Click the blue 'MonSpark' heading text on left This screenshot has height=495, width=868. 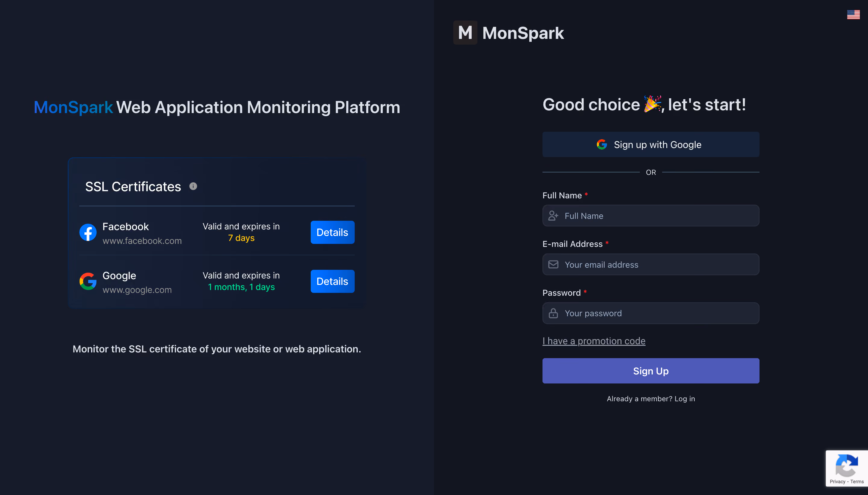click(x=73, y=107)
